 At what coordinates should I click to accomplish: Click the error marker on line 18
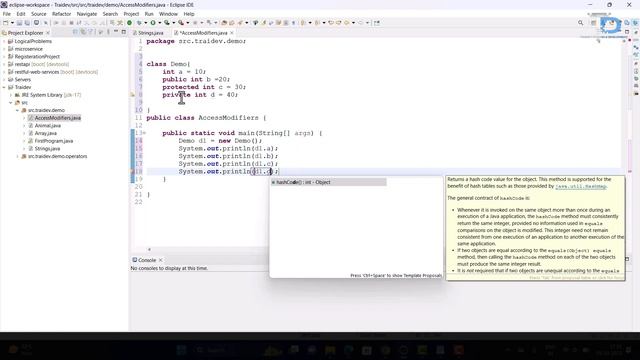click(x=132, y=171)
